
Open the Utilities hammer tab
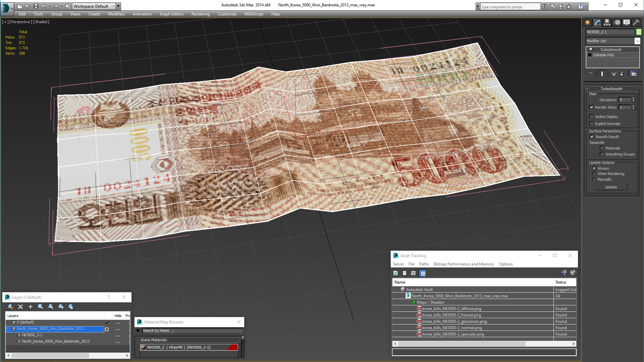(x=636, y=22)
